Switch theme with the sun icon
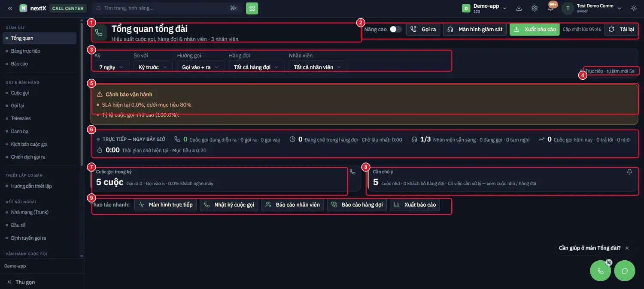The image size is (644, 289). pyautogui.click(x=634, y=8)
